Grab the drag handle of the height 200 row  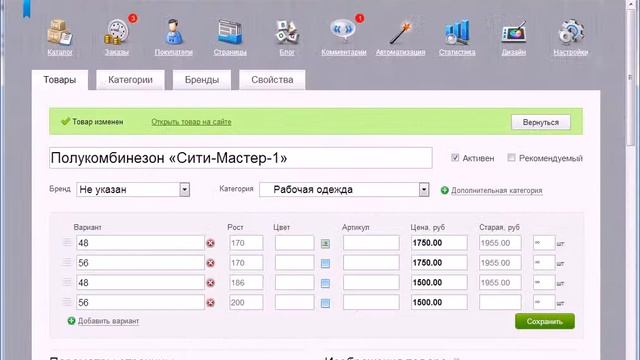67,302
